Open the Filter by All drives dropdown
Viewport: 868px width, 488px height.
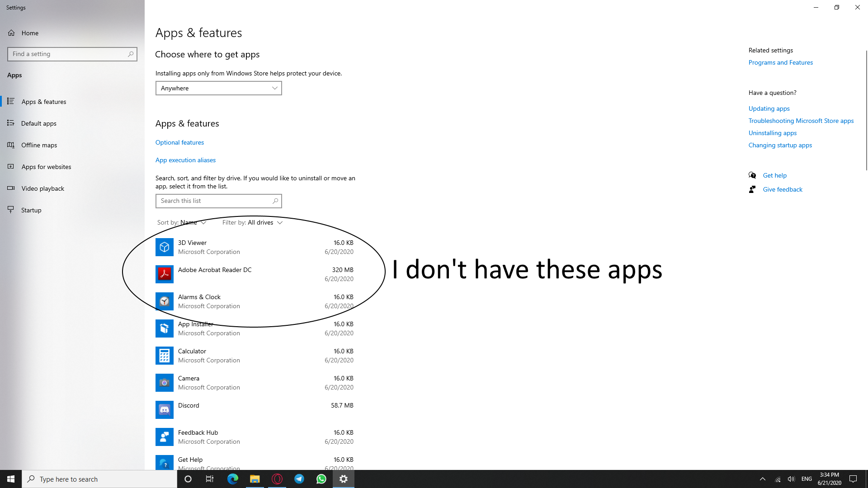coord(253,222)
